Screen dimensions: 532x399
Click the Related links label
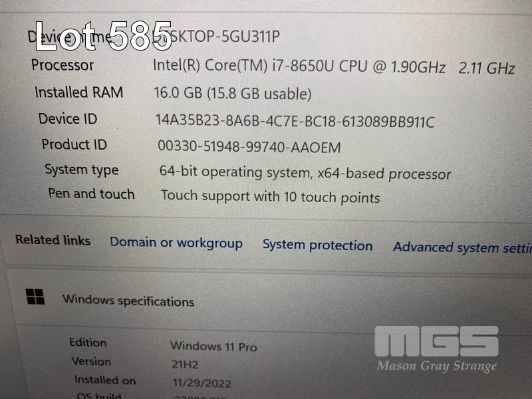[53, 240]
